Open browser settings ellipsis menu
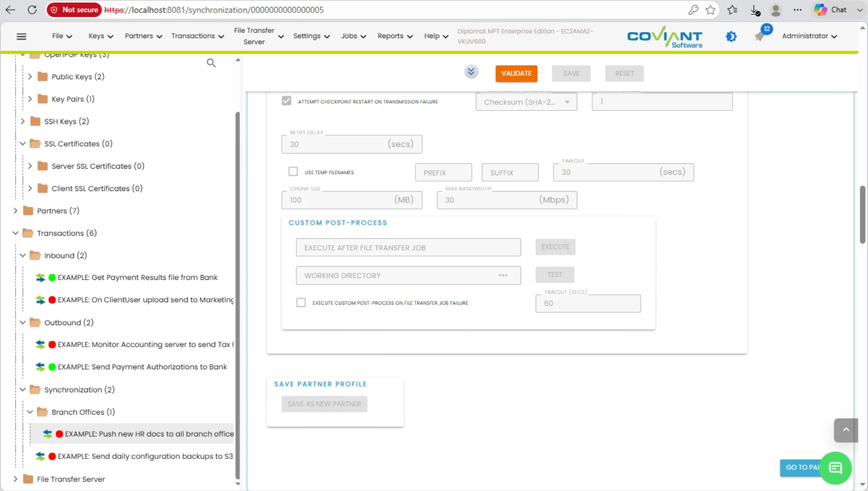 (798, 10)
